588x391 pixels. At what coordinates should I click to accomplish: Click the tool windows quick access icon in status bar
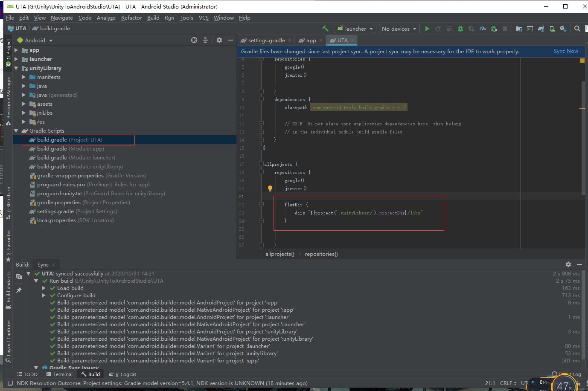pos(10,383)
